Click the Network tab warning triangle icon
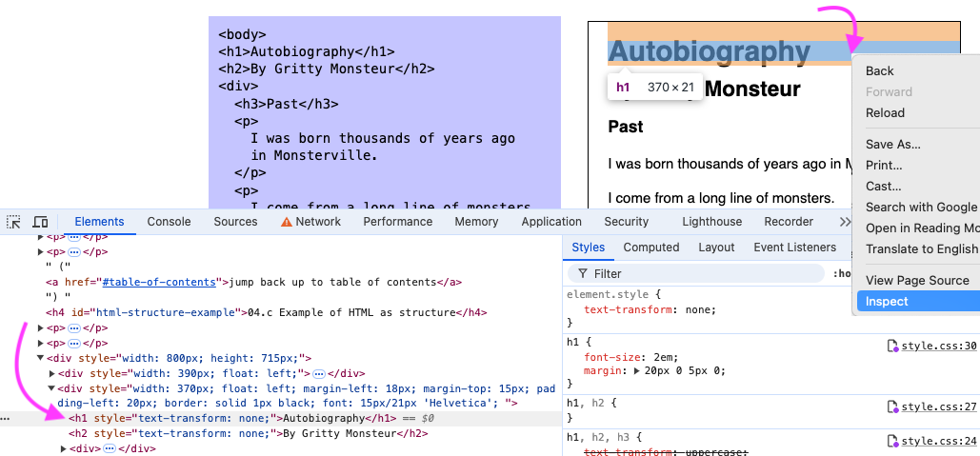This screenshot has width=980, height=456. 286,222
